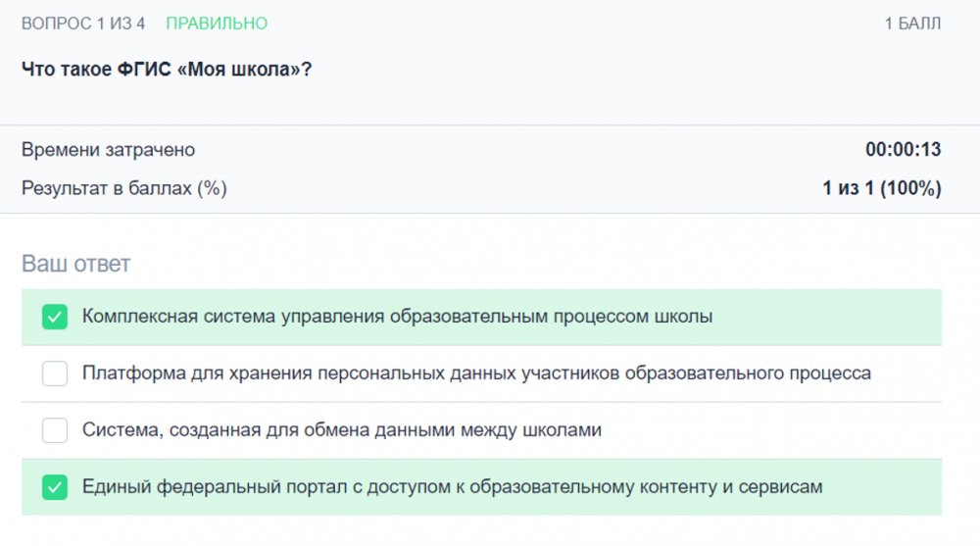Pick answer text 'Единый федеральный портал с доступом'
This screenshot has height=546, width=980.
tap(452, 487)
